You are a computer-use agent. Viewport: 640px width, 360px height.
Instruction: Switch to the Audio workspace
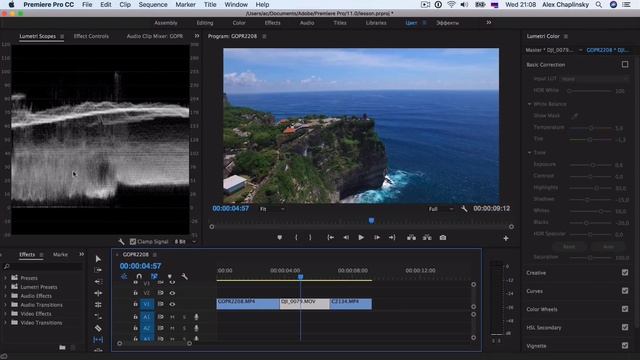(307, 23)
